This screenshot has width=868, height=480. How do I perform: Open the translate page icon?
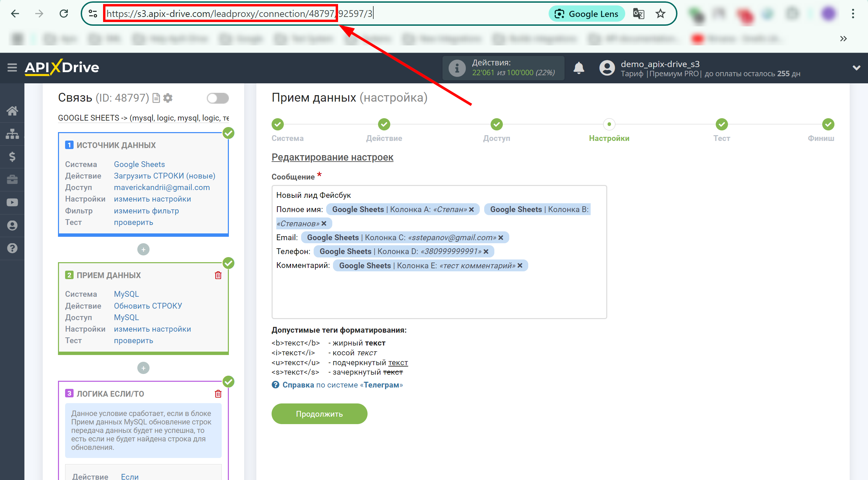tap(638, 14)
